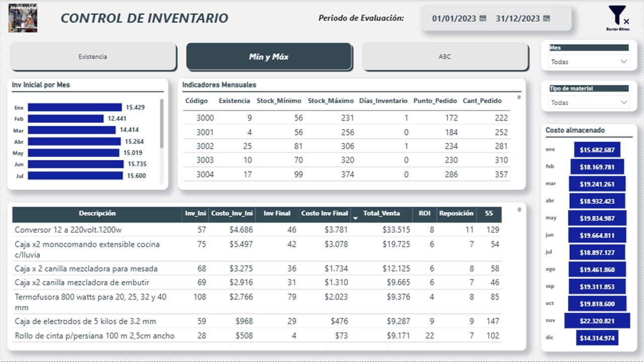Click scrollbar of Inv Inicial por Mes chart
This screenshot has width=644, height=362.
[x=162, y=124]
